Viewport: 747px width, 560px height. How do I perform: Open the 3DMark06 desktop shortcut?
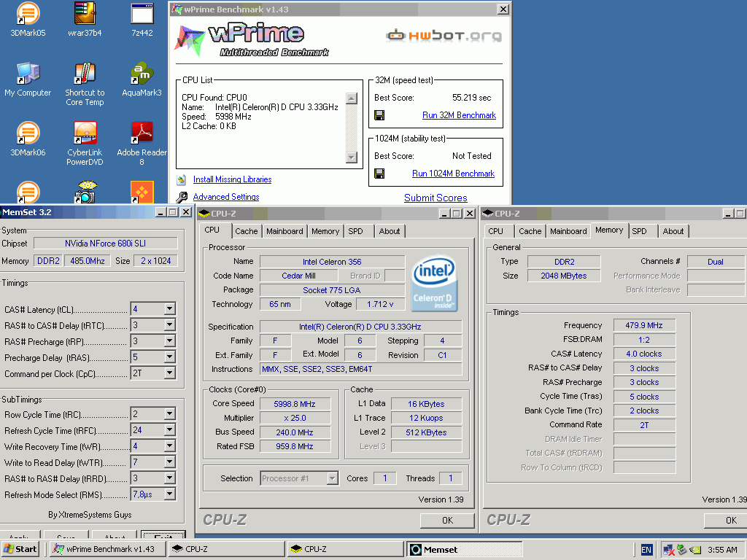(x=28, y=139)
